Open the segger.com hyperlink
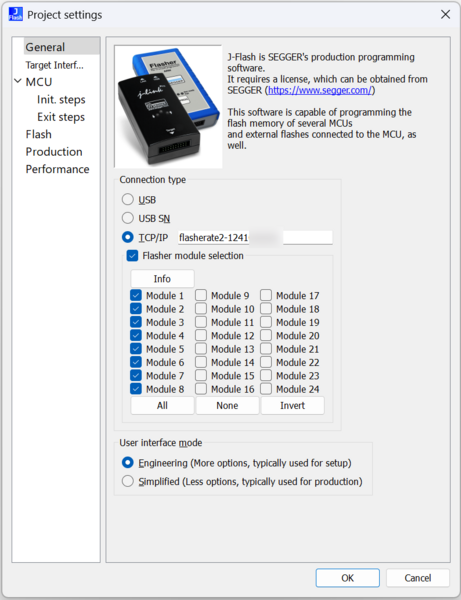This screenshot has width=461, height=600. tap(320, 90)
